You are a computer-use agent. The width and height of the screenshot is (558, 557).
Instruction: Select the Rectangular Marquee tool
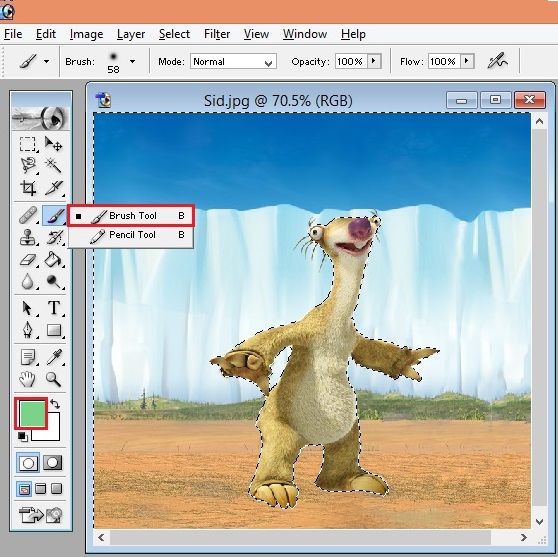(x=27, y=144)
